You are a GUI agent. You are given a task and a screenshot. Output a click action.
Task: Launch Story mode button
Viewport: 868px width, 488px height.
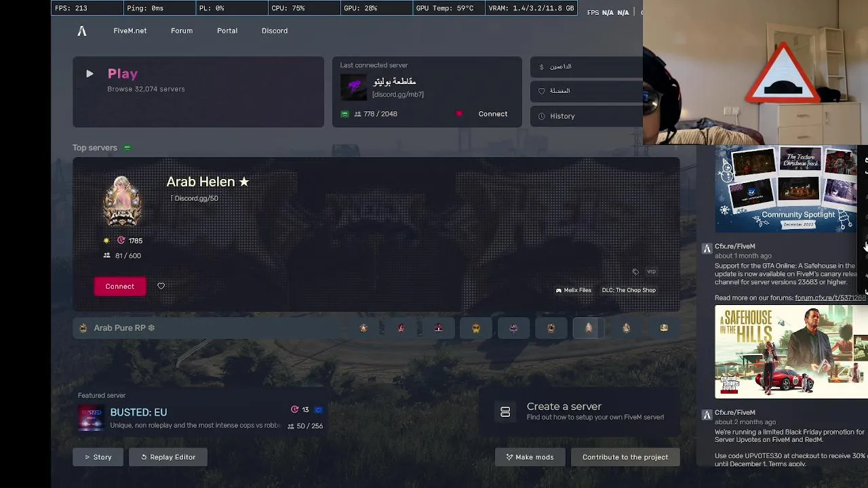coord(98,457)
